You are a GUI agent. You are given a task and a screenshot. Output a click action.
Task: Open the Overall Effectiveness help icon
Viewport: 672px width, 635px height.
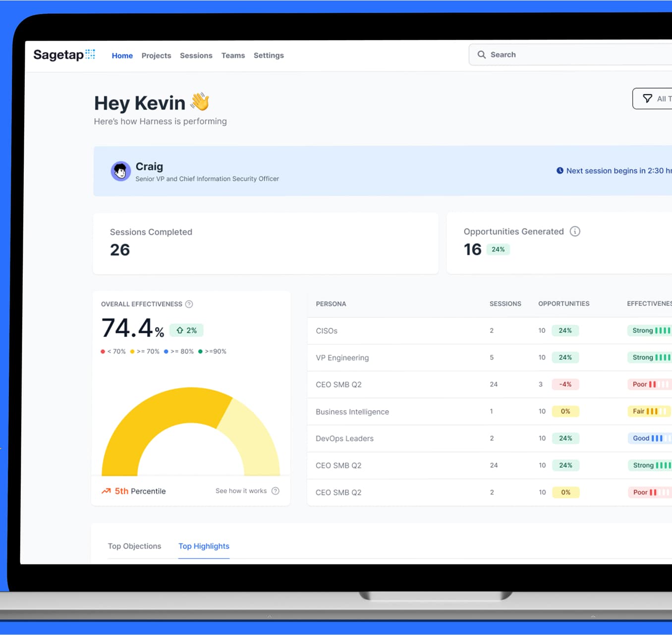[189, 304]
